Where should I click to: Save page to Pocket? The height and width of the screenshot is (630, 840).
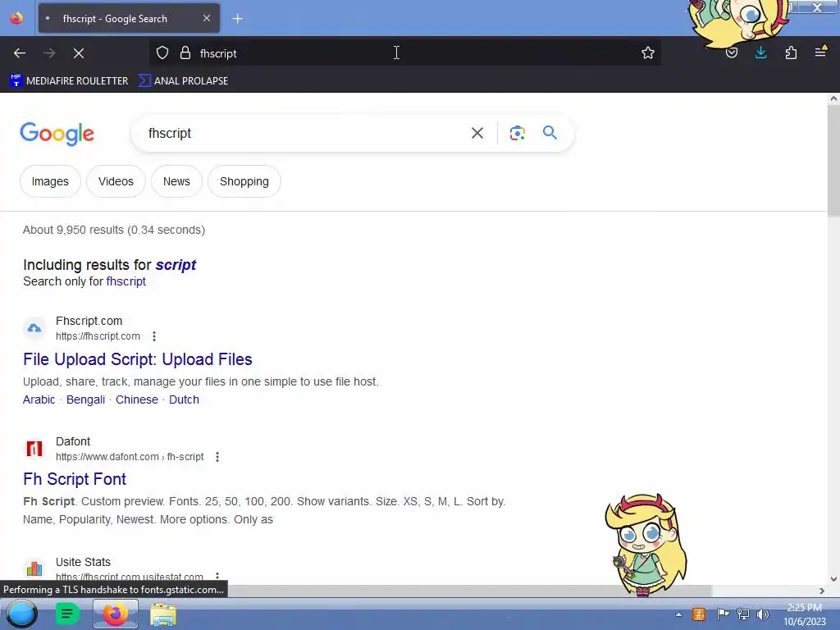tap(731, 53)
